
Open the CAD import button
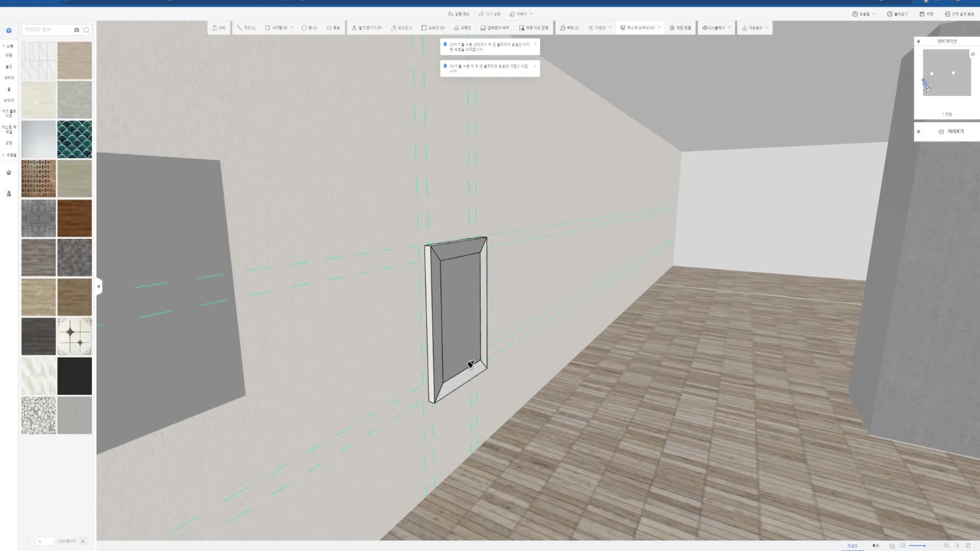218,28
